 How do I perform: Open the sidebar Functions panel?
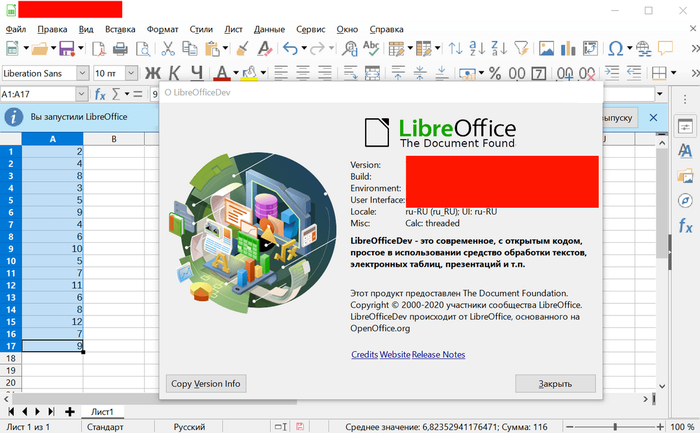click(685, 226)
